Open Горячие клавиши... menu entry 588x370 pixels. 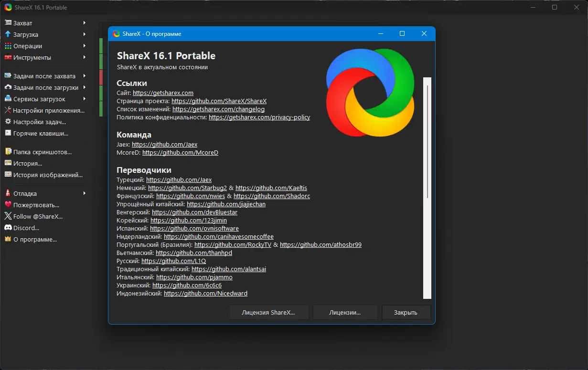coord(45,133)
